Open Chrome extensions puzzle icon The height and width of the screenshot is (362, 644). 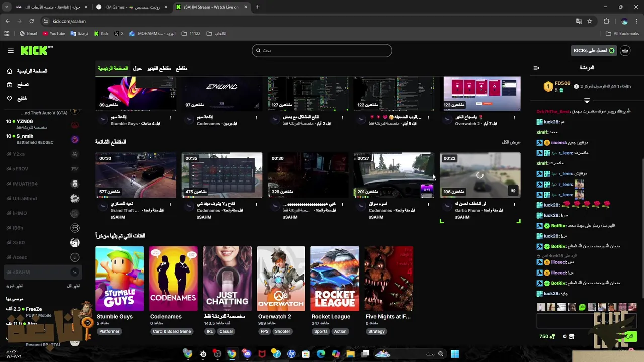click(606, 21)
